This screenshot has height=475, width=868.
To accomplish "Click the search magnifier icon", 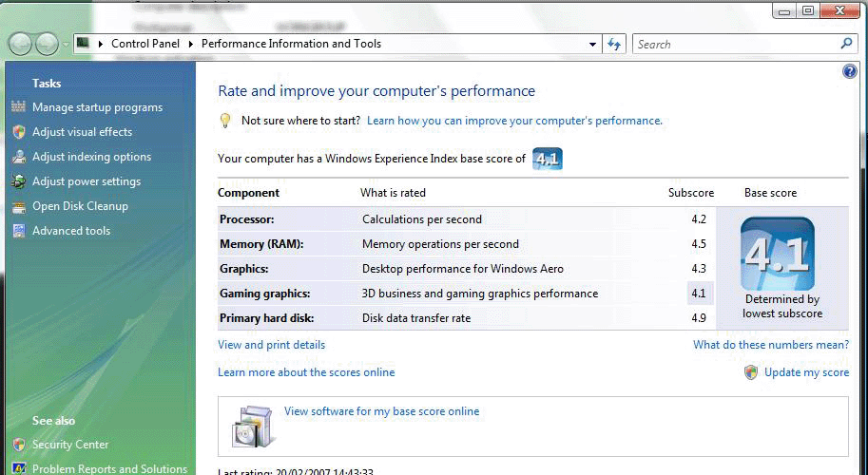I will click(846, 44).
